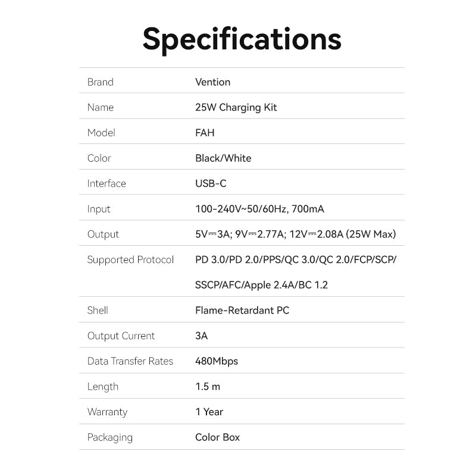
Task: Select the Length value 1.5 m
Action: pyautogui.click(x=208, y=387)
